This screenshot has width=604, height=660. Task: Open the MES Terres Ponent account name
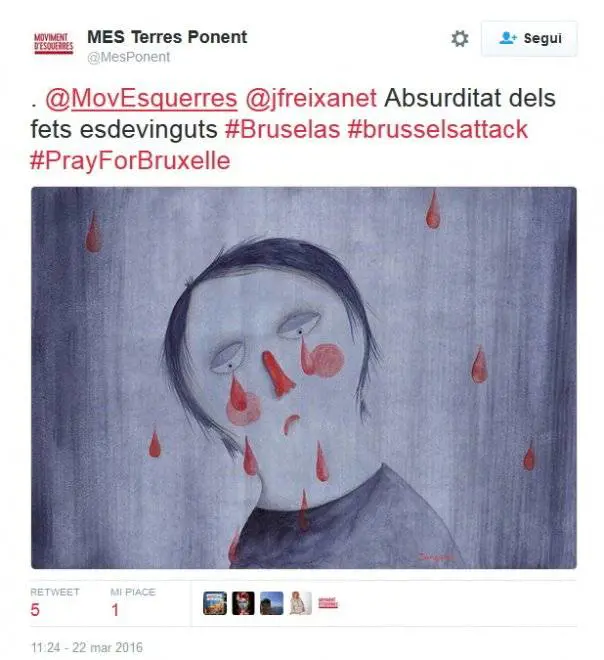[167, 37]
